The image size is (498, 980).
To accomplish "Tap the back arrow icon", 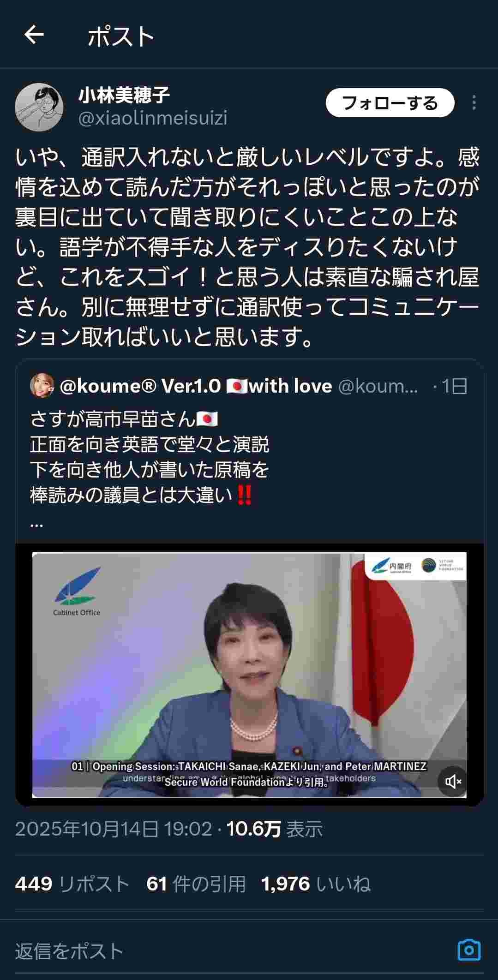I will [x=34, y=35].
